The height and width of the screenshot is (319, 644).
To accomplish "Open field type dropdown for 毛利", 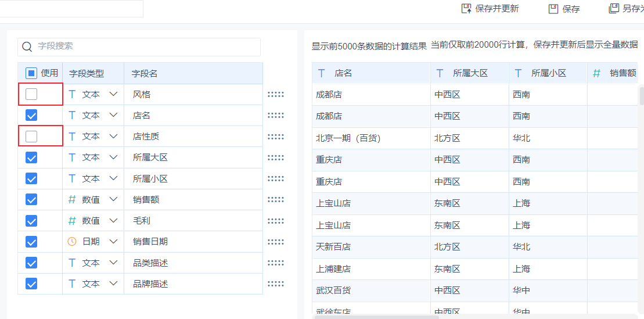I will click(114, 221).
